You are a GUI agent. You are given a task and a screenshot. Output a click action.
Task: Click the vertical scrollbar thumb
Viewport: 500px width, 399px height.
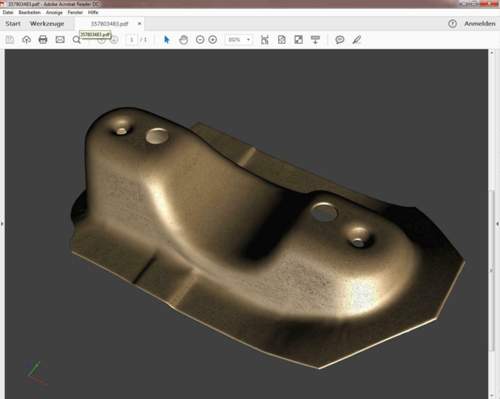[x=492, y=270]
